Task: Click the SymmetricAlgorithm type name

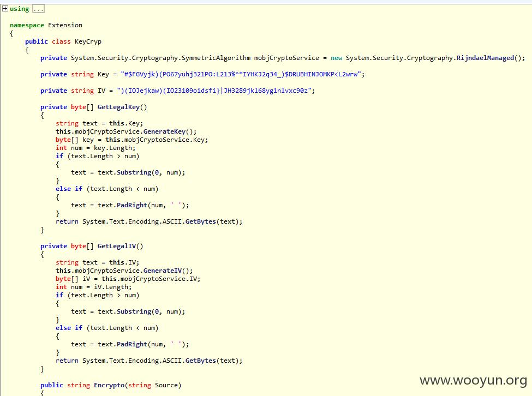Action: [216, 58]
